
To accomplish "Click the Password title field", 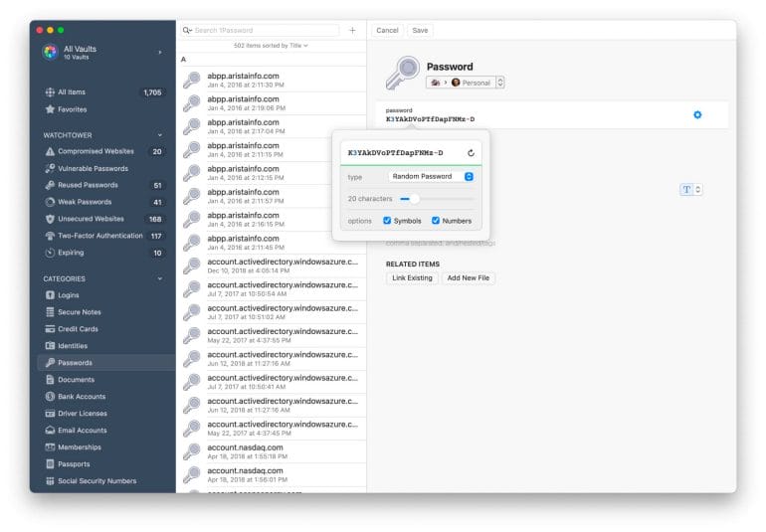I will (450, 67).
